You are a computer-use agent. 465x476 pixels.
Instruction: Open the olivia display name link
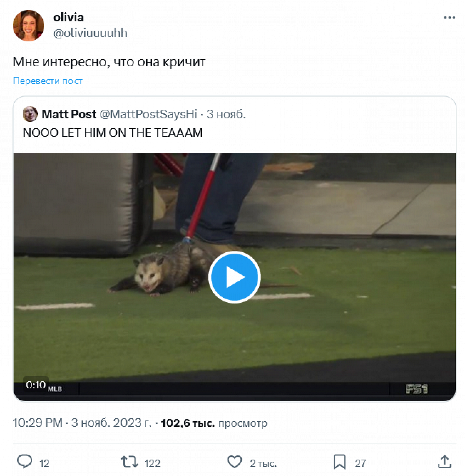69,17
